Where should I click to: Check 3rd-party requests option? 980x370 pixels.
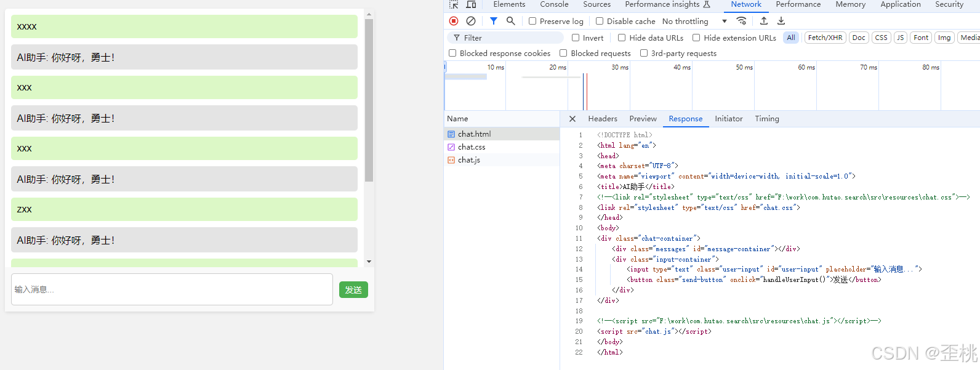(644, 53)
